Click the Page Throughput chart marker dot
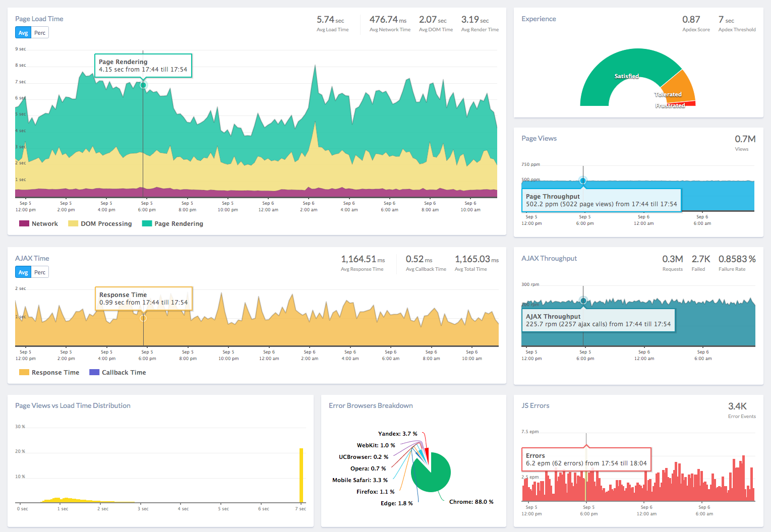 coord(583,181)
